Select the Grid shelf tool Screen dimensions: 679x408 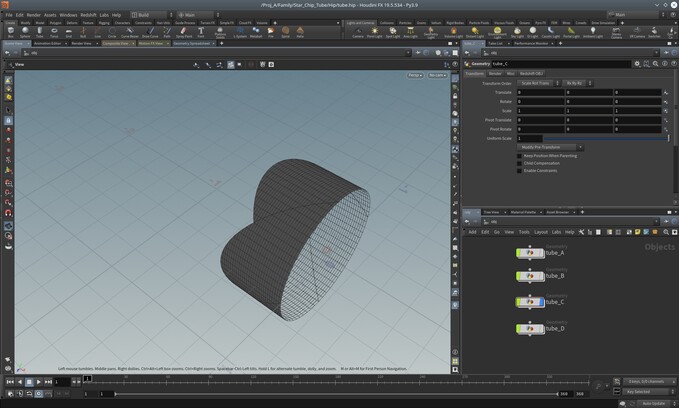tap(68, 32)
